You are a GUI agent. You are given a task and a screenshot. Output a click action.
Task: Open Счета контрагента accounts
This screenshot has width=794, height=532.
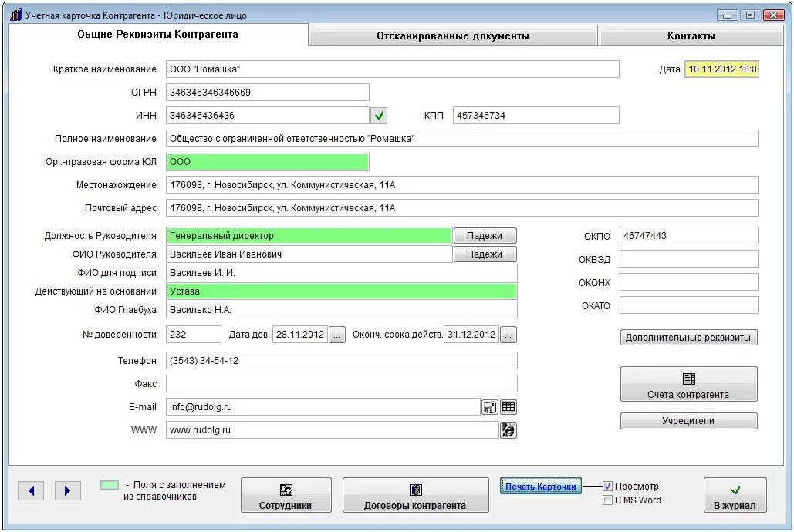pyautogui.click(x=688, y=384)
